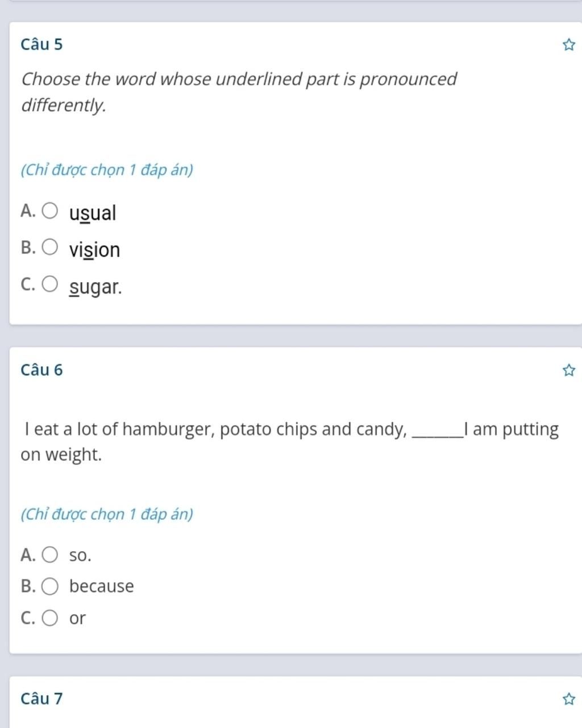Star question Câu 6 as favorite

click(568, 371)
